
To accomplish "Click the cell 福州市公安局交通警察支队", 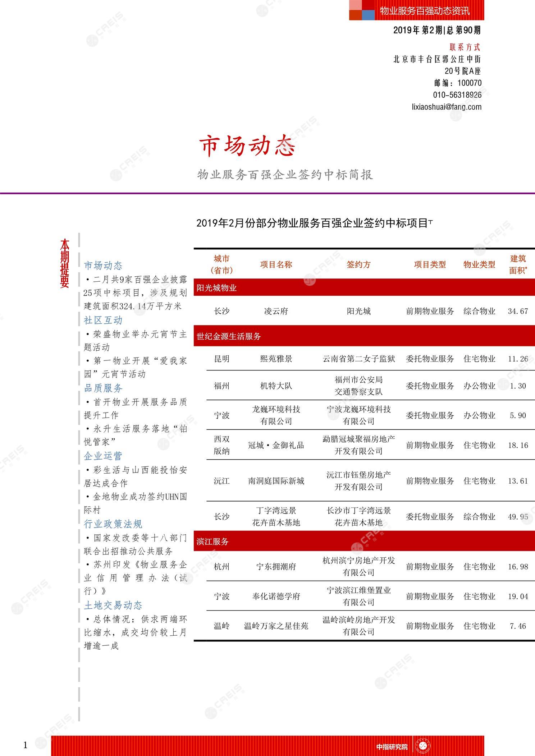I will 358,386.
